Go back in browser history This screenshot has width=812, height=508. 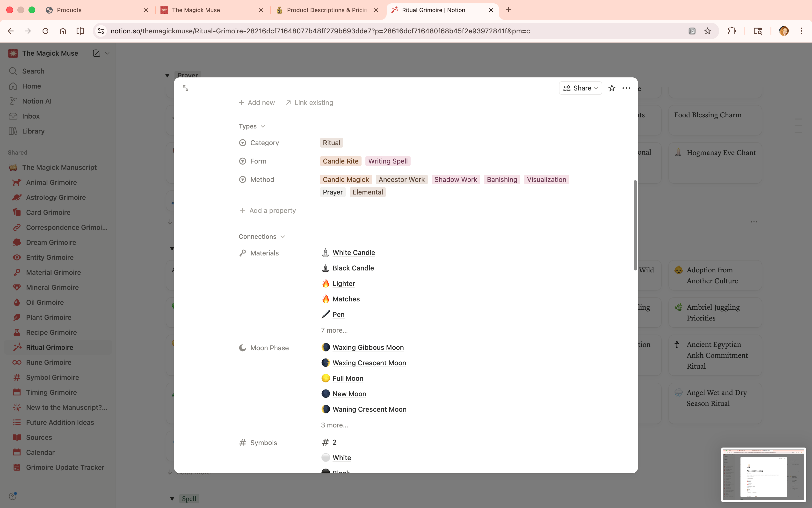pyautogui.click(x=11, y=31)
